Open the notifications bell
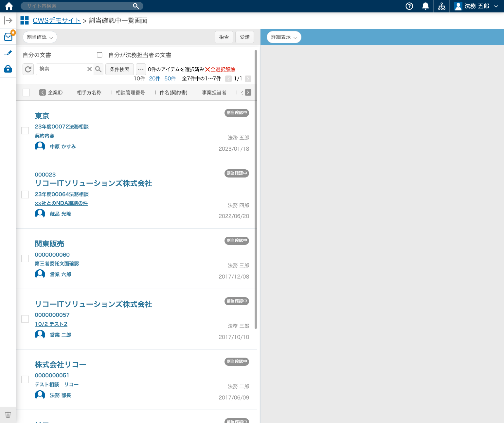504x423 pixels. click(425, 6)
